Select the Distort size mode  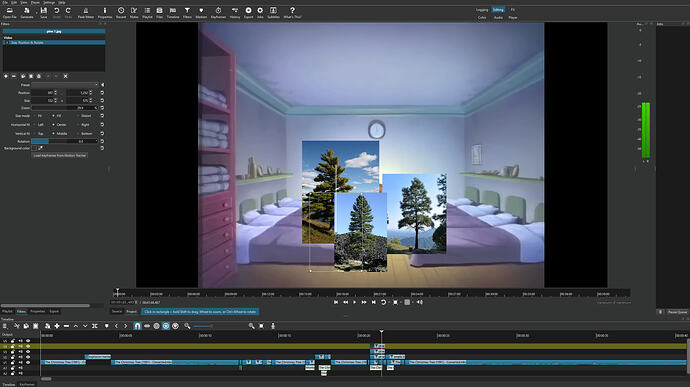click(x=84, y=116)
